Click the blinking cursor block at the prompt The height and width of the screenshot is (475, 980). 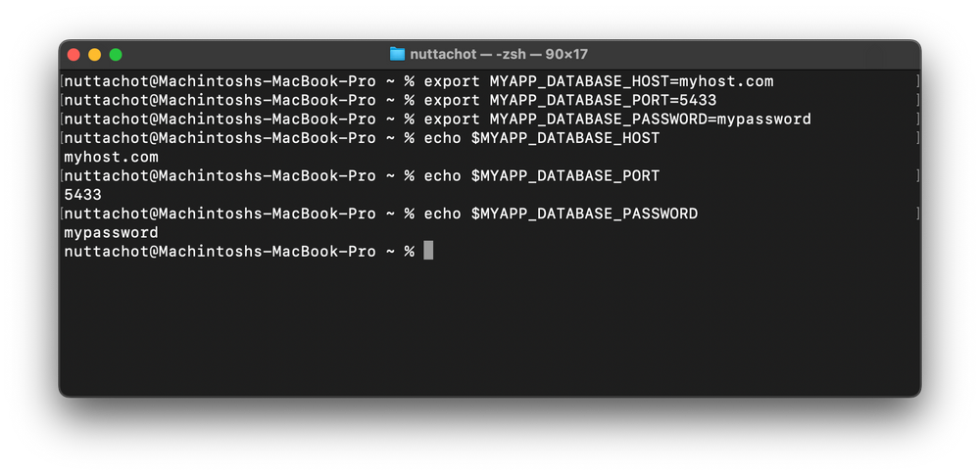428,252
